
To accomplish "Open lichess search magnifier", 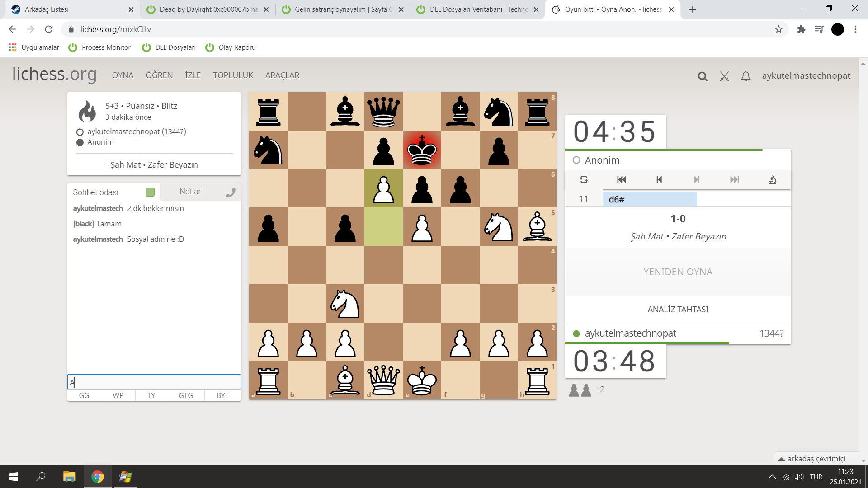I will pos(703,76).
